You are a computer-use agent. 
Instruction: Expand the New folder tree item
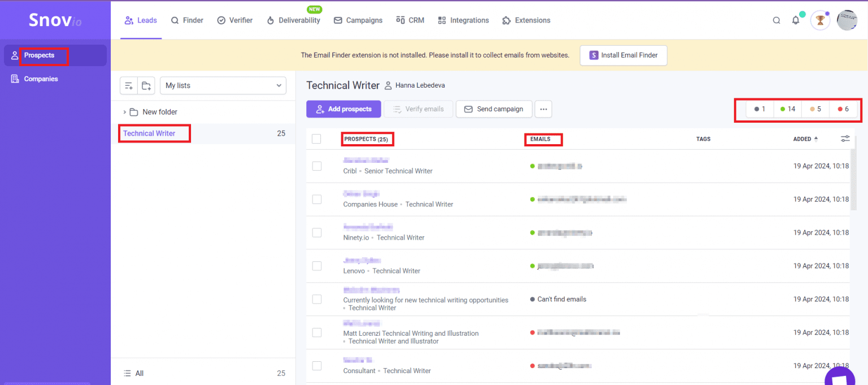pyautogui.click(x=124, y=112)
